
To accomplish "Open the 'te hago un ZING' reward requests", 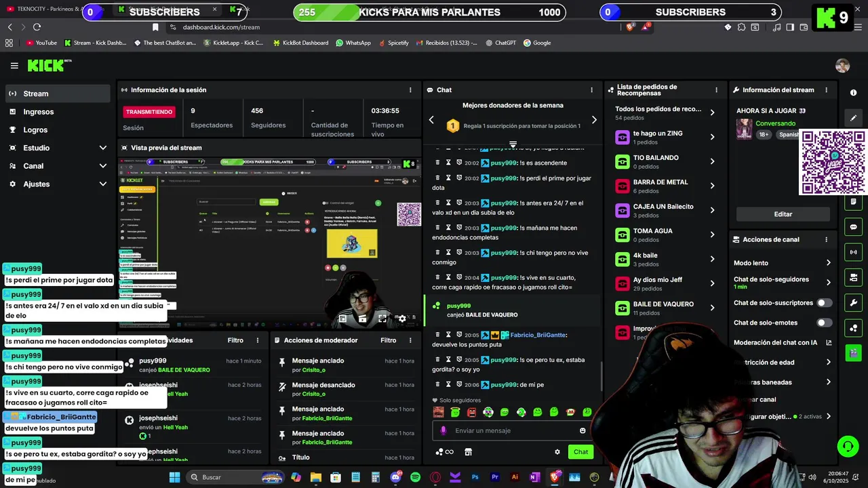I will (x=665, y=137).
